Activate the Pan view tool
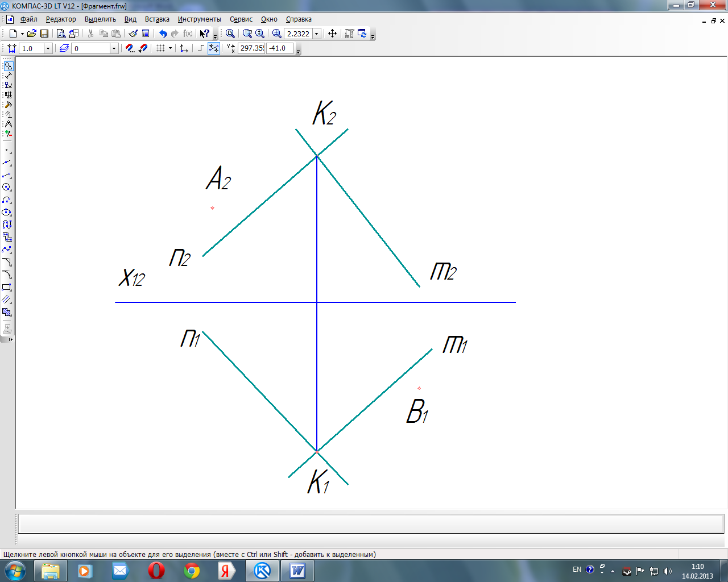 point(333,34)
